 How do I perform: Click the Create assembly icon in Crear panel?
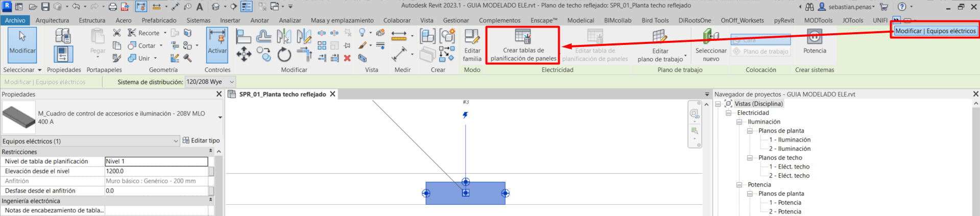[x=427, y=36]
